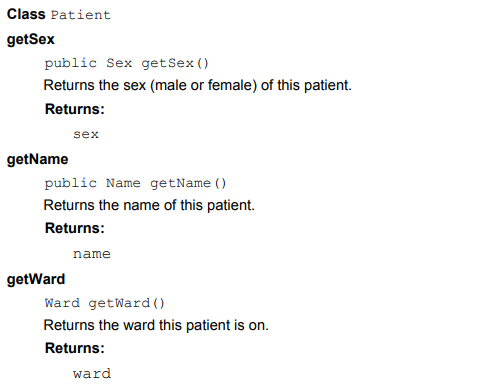Click the sentence about the patient's sex
Screen dimensions: 498x385
click(198, 85)
